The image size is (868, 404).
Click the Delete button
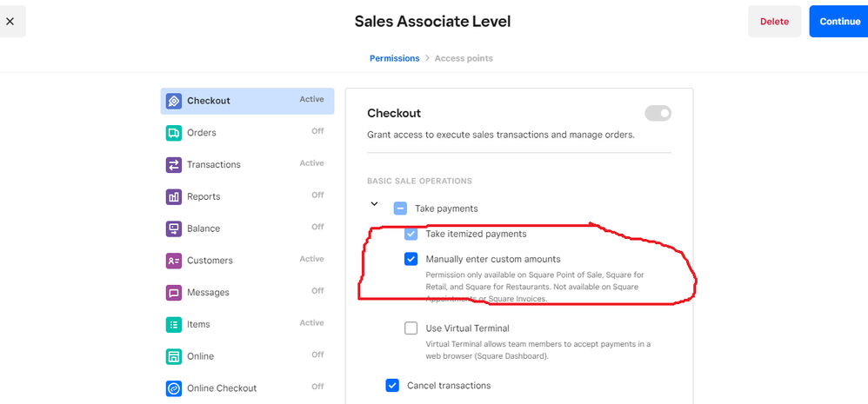pyautogui.click(x=774, y=22)
